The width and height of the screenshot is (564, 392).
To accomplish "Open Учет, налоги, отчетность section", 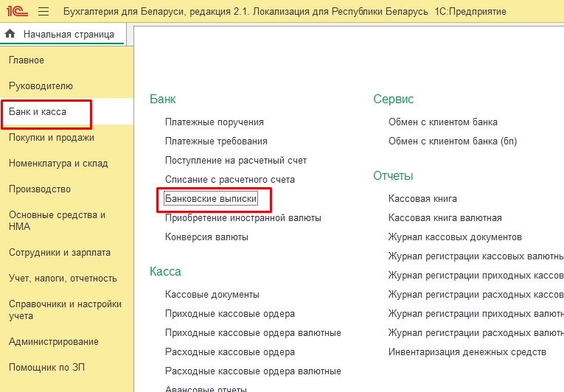I will 63,279.
